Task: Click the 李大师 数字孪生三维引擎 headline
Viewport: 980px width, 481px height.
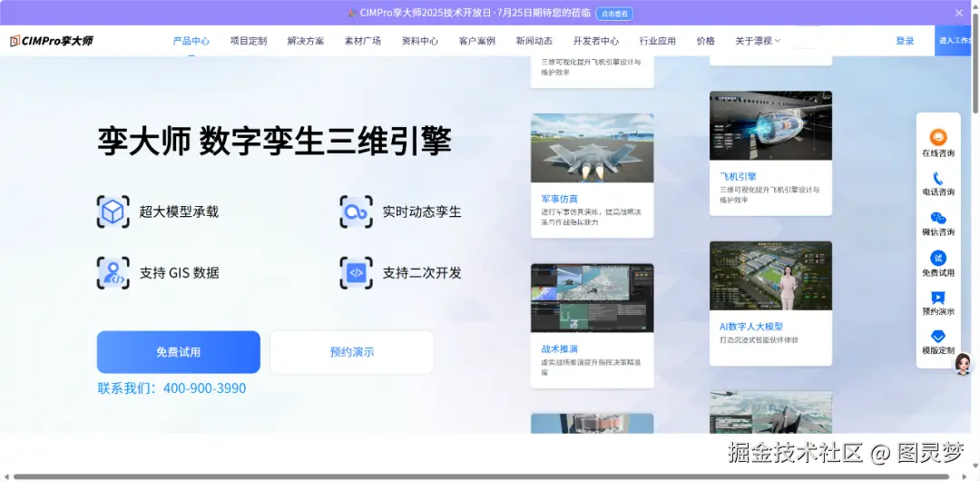Action: (274, 141)
